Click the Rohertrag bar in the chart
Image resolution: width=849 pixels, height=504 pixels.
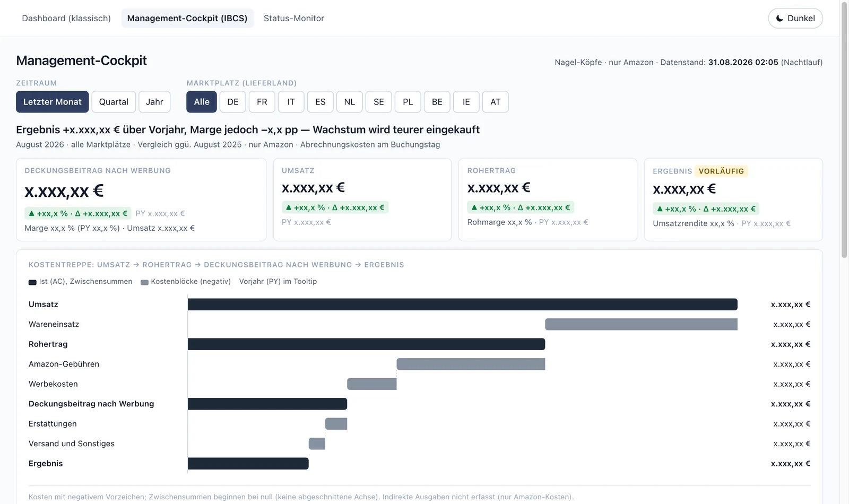pyautogui.click(x=366, y=344)
